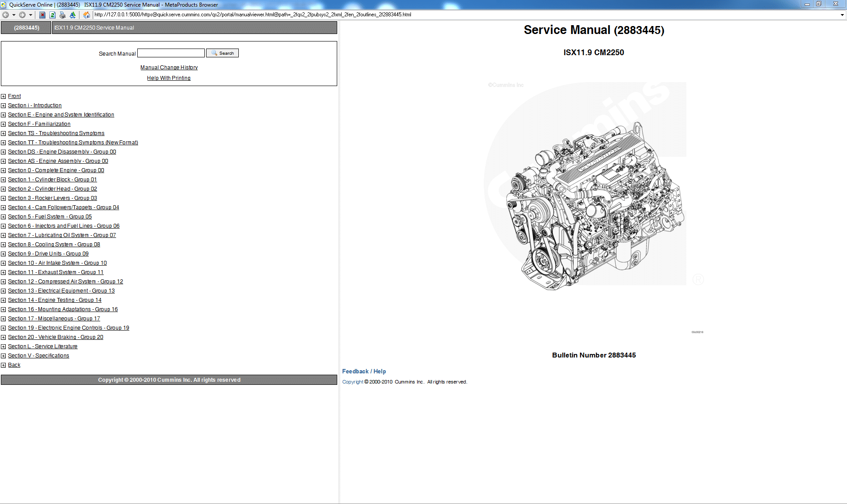Click the Refresh page icon
The width and height of the screenshot is (847, 504).
(x=53, y=15)
